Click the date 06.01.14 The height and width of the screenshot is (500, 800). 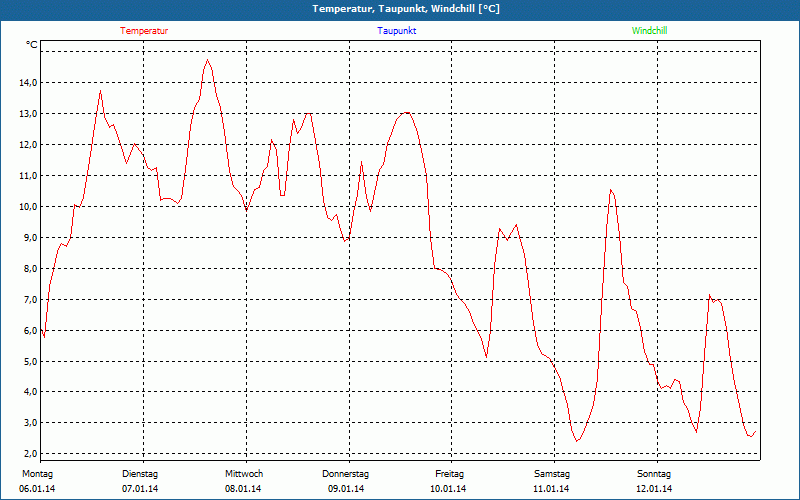[x=37, y=489]
